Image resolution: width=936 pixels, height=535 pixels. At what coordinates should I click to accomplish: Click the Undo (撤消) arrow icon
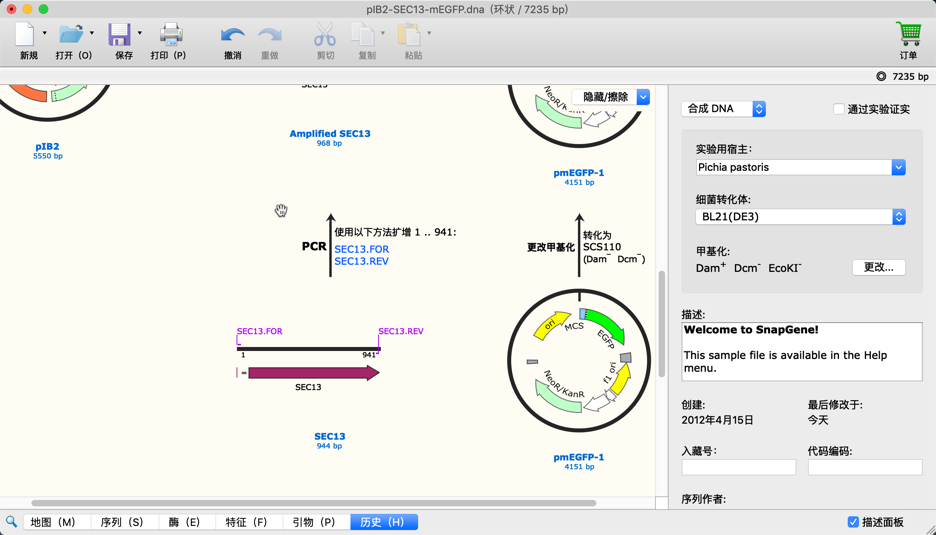tap(232, 36)
